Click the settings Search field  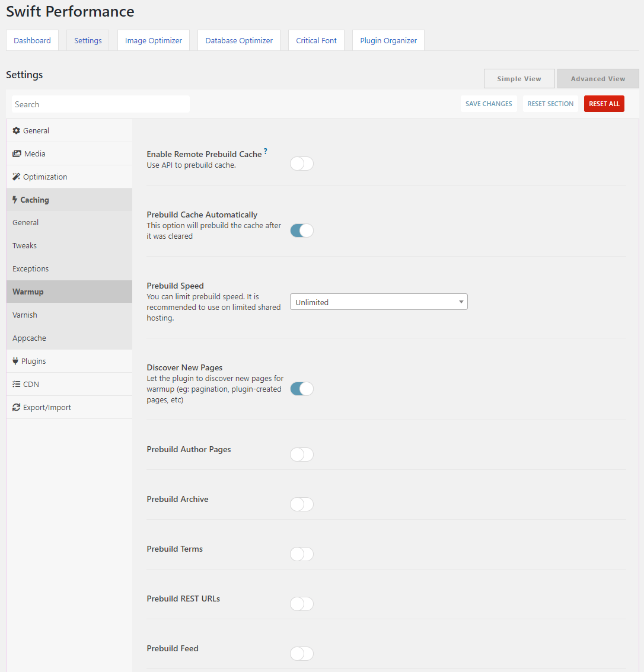(x=101, y=104)
